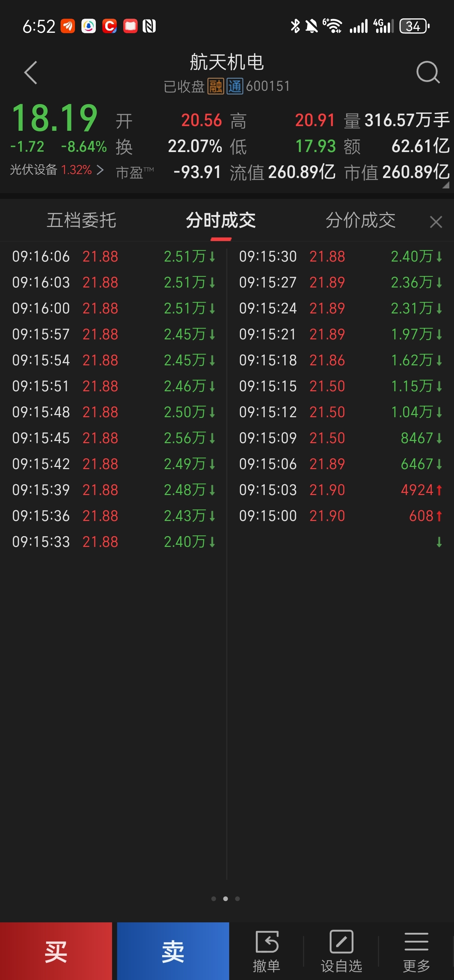The width and height of the screenshot is (454, 980).
Task: Tap the back arrow icon
Action: point(31,72)
